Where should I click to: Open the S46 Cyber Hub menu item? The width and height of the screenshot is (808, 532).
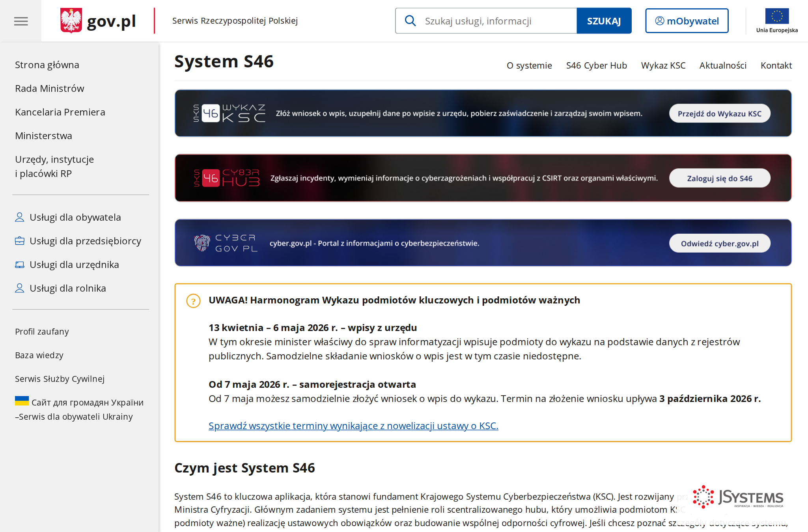point(596,65)
